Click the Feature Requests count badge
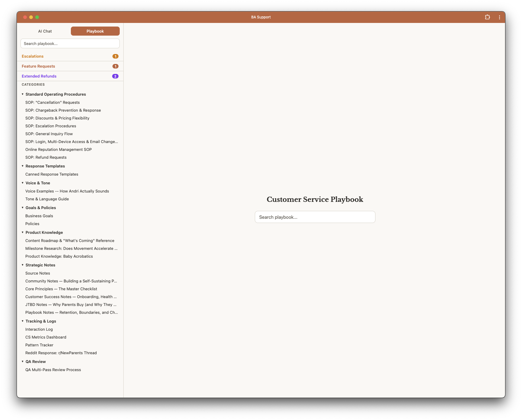This screenshot has height=420, width=522. pos(115,66)
